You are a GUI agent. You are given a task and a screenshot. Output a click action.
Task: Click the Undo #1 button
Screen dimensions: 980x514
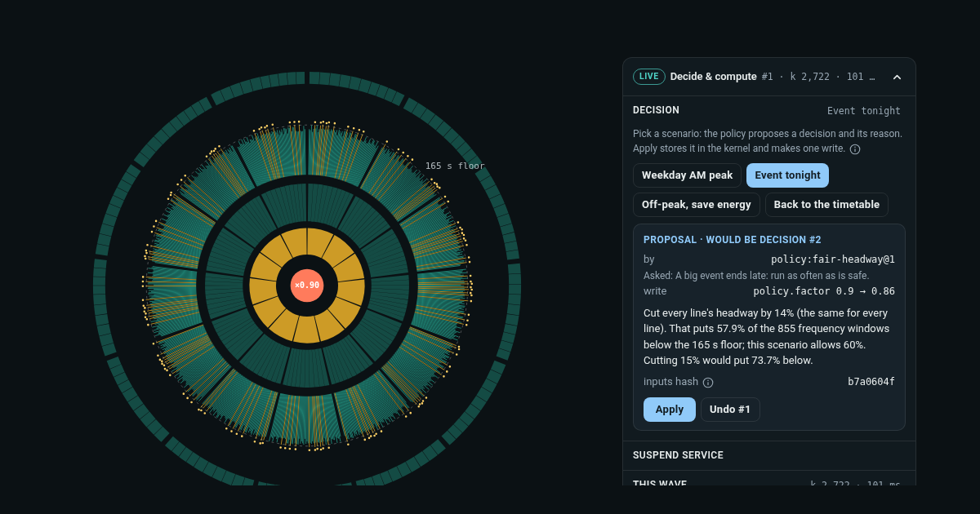coord(730,410)
